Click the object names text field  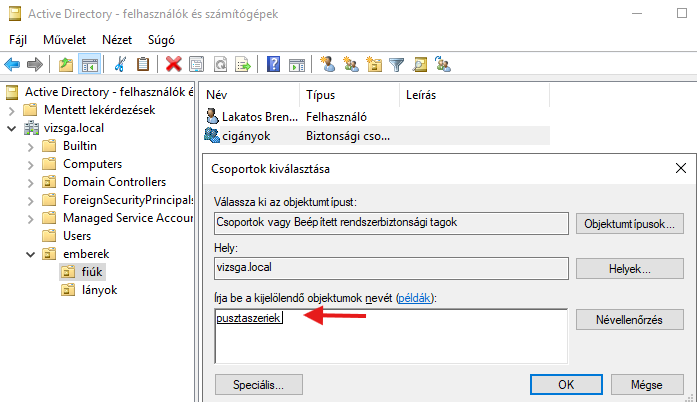(390, 333)
